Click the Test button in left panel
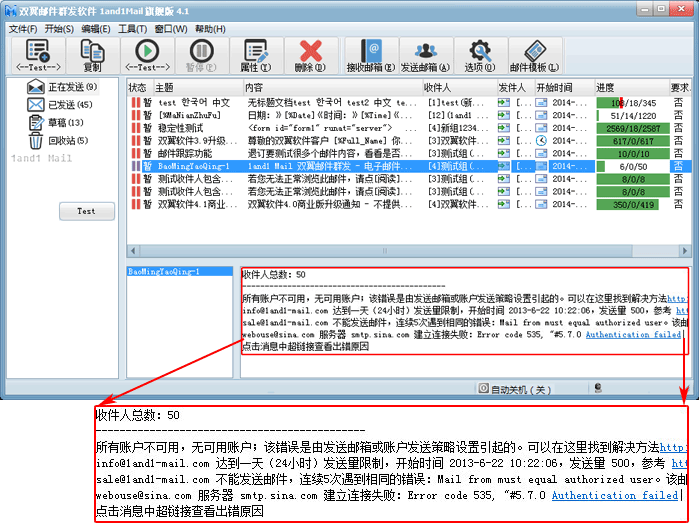 pos(87,211)
